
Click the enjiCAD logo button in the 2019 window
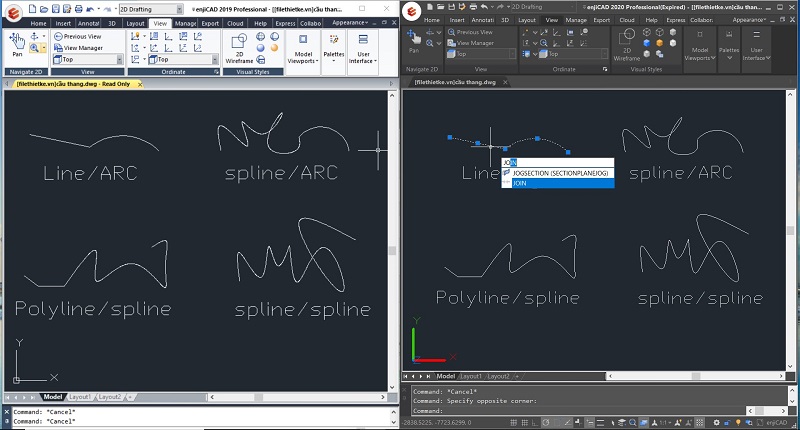(14, 13)
